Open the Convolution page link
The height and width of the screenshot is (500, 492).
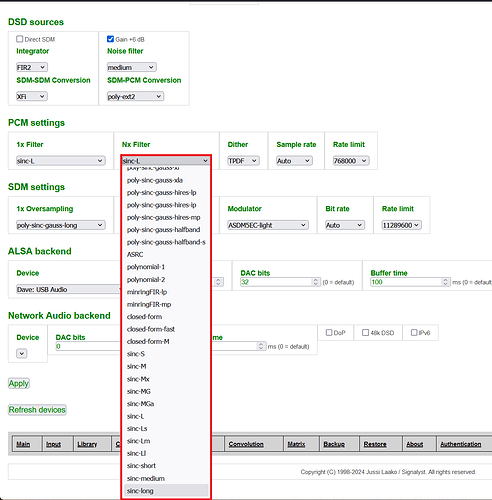coord(246,444)
